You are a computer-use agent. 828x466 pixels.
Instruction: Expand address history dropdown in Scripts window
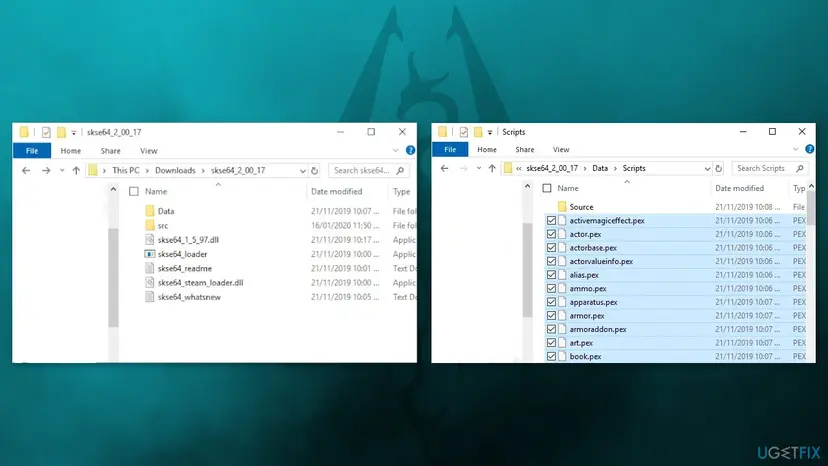(x=707, y=169)
